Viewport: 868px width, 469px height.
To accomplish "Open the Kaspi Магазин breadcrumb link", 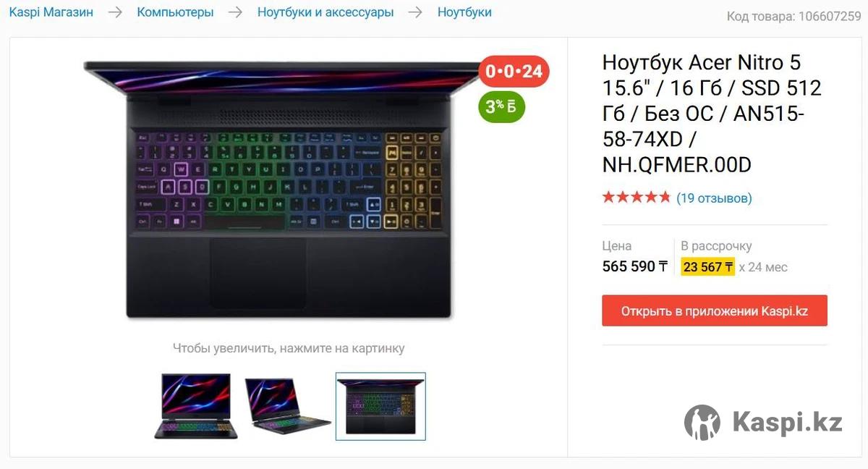I will [51, 12].
